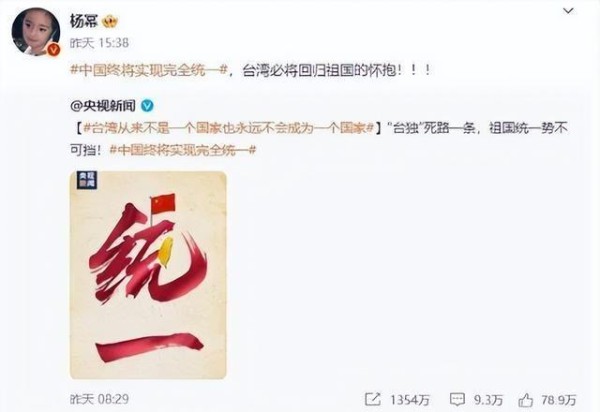Like the post with thumbs-up icon
600x412 pixels.
tap(526, 400)
